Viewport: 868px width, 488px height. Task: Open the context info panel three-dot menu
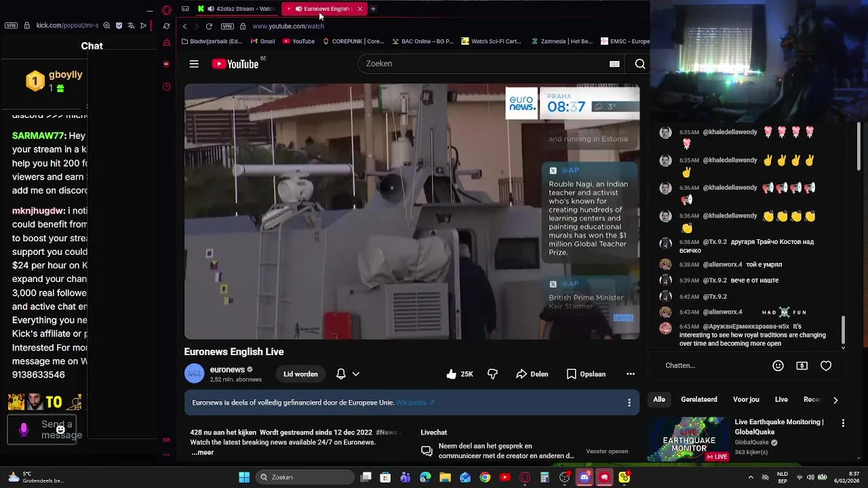point(629,403)
